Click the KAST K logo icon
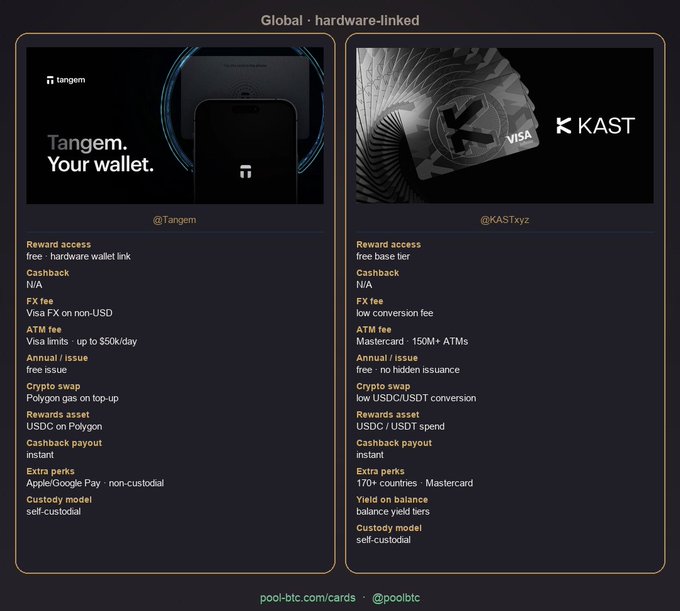This screenshot has height=611, width=680. point(564,126)
